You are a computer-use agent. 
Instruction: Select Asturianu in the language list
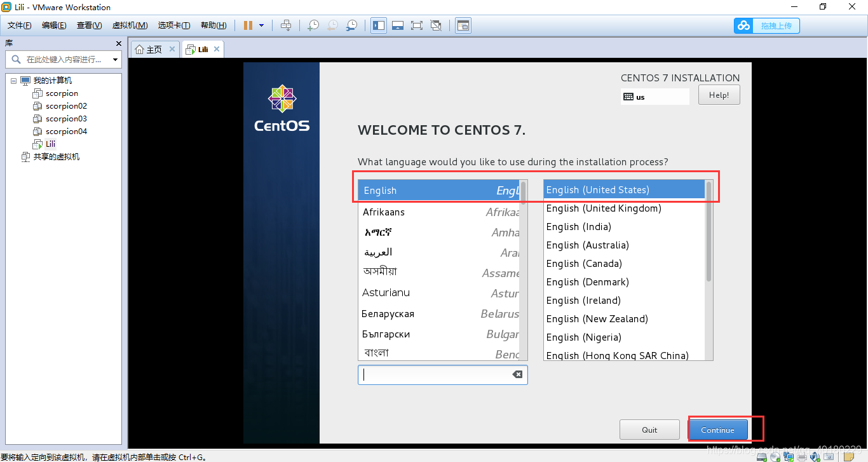click(x=438, y=293)
